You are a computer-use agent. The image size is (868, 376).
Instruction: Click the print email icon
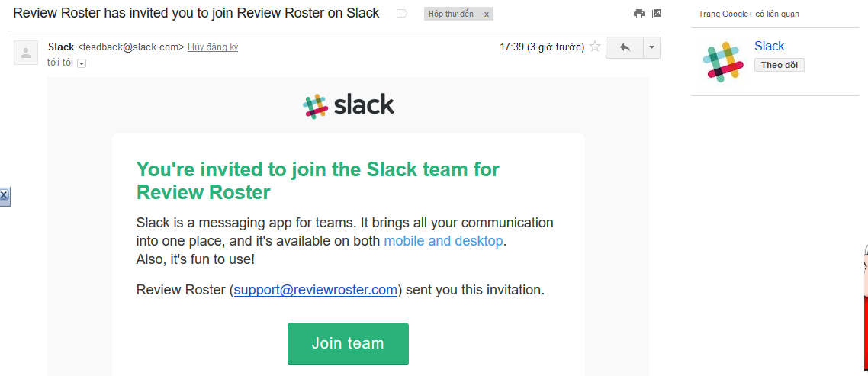(x=639, y=14)
